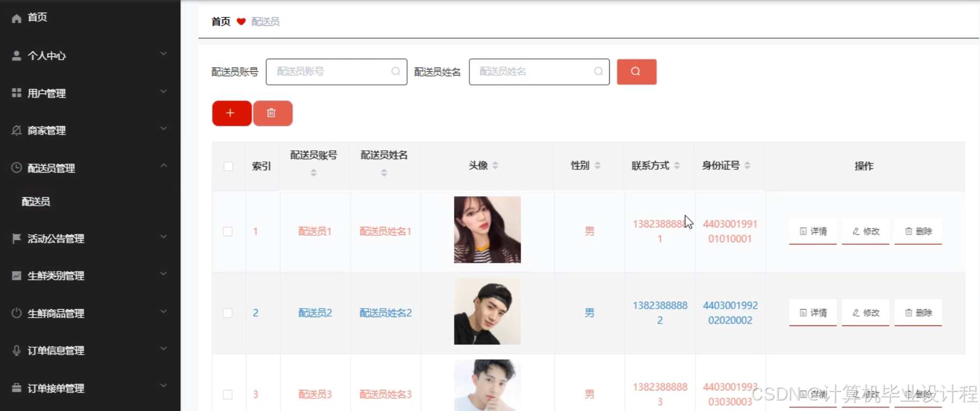
Task: Click the power icon beside 生鲜商品管理
Action: (x=17, y=313)
